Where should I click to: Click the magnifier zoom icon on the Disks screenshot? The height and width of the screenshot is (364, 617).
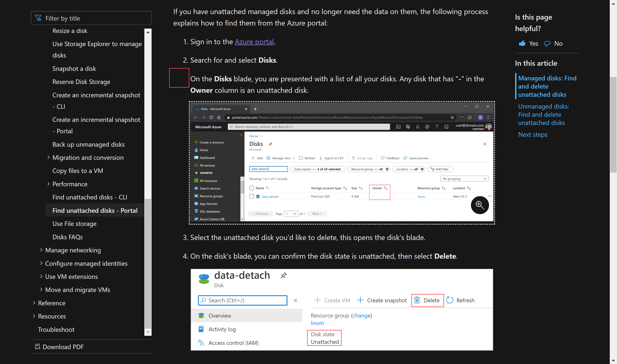[x=480, y=205]
